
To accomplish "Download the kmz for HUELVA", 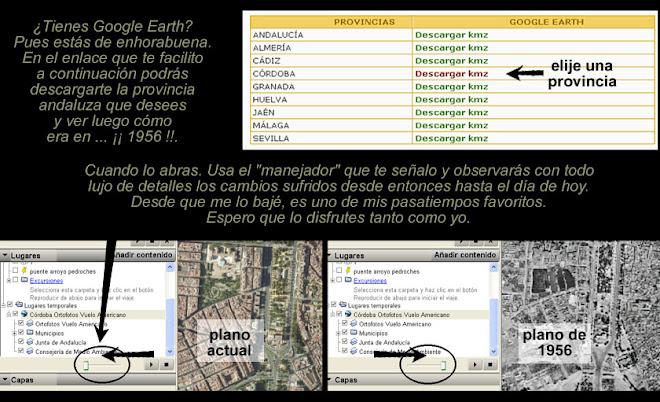I will click(x=452, y=100).
